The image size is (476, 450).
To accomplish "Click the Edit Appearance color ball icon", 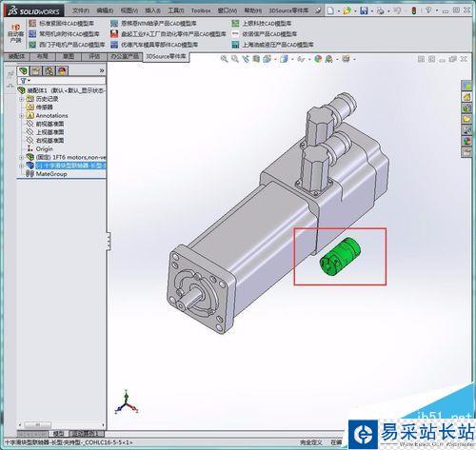I will pos(318,59).
